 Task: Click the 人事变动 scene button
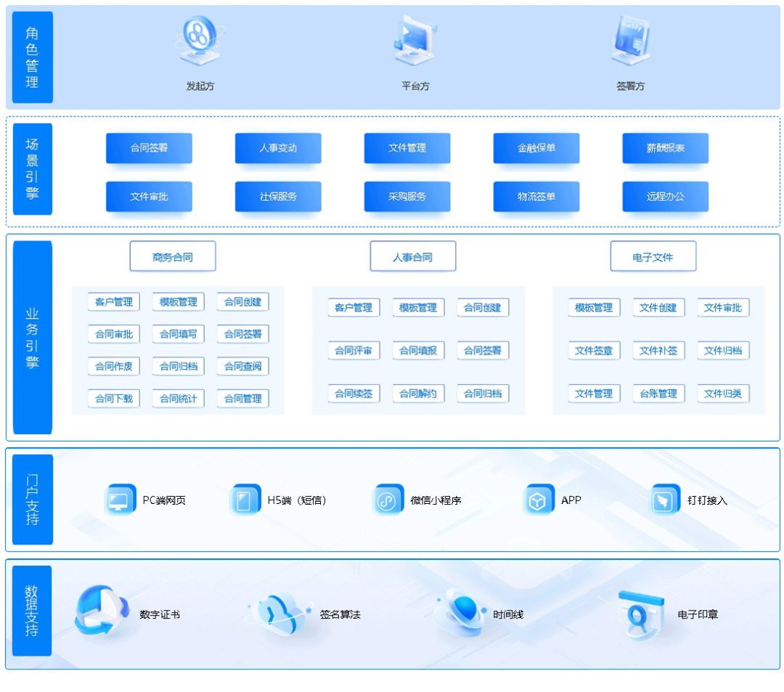(x=278, y=148)
